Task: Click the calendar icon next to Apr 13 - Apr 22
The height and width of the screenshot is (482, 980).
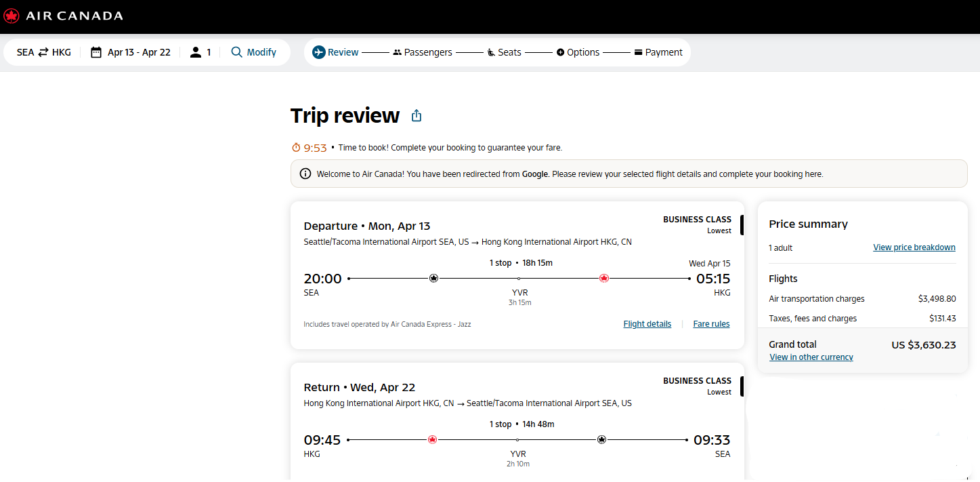Action: [96, 52]
